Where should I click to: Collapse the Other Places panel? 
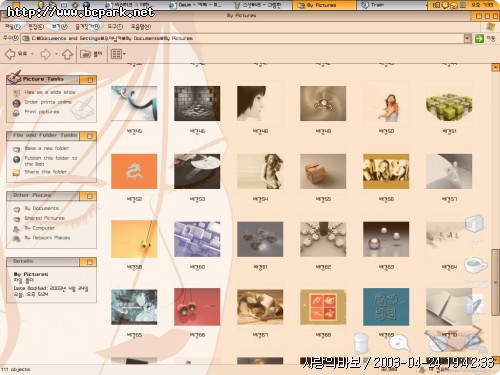90,196
